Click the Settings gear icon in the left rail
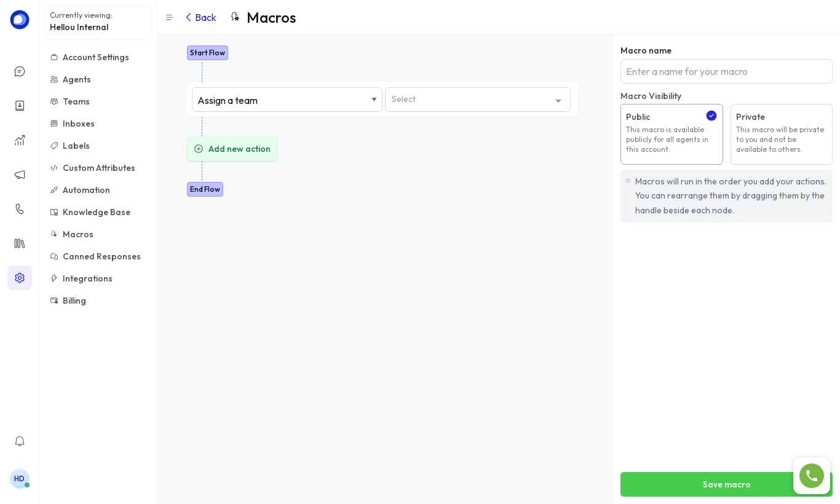Image resolution: width=840 pixels, height=504 pixels. 20,278
